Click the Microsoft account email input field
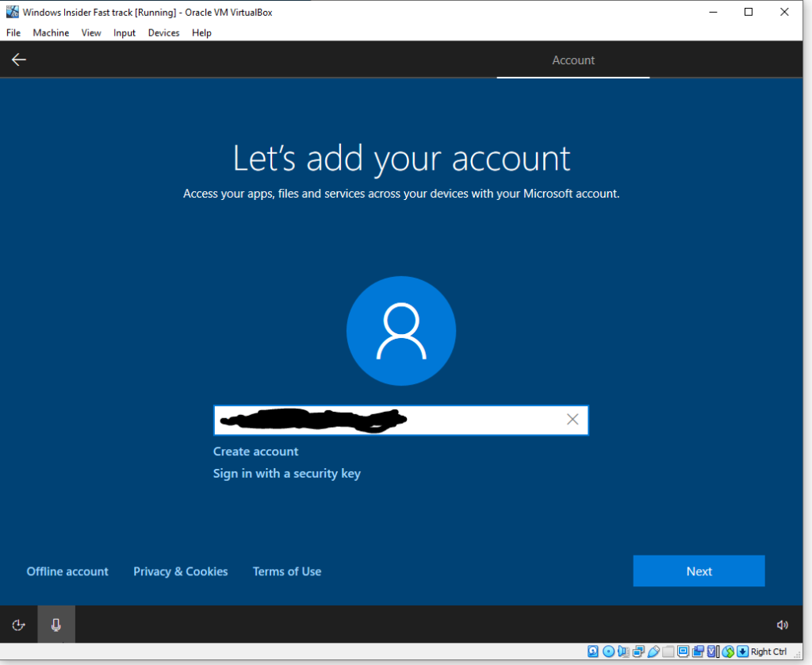Image resolution: width=812 pixels, height=665 pixels. [401, 420]
